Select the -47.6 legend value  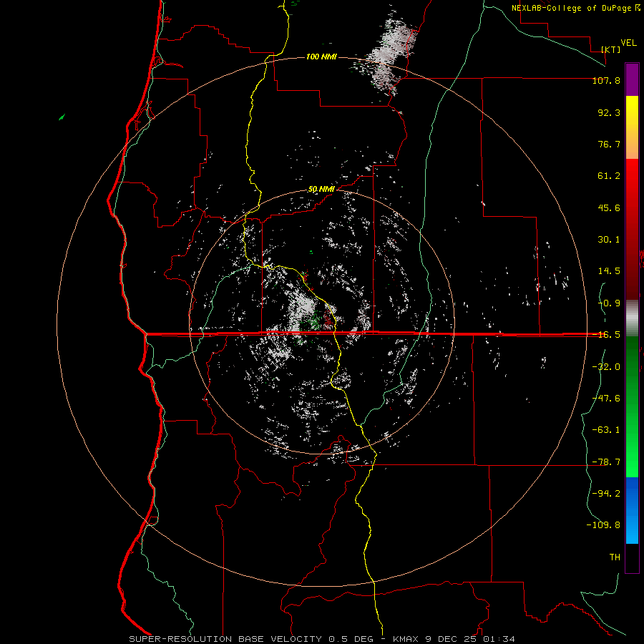[x=606, y=399]
